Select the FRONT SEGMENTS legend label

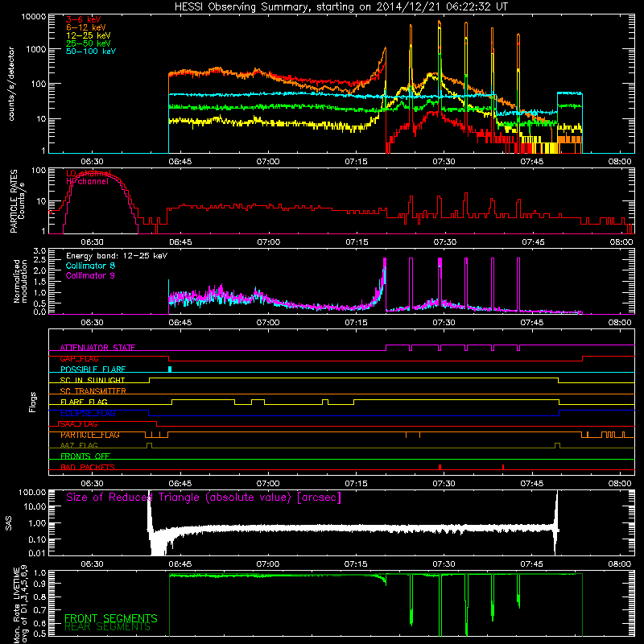coord(111,618)
